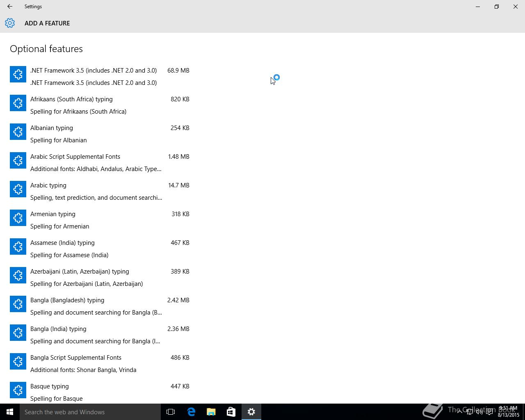Open File Explorer from the taskbar
Screen dimensions: 525x420
[211, 412]
